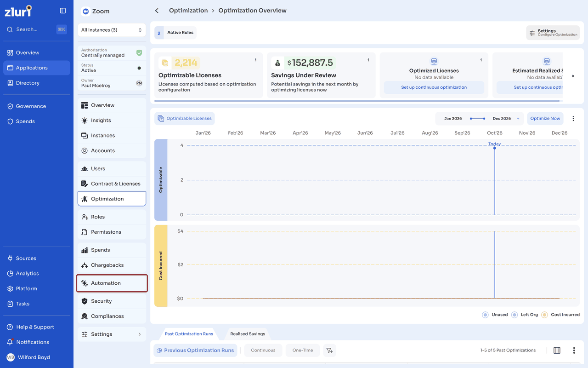Open the All Instances (3) dropdown
Screen dimensions: 588x368
coord(112,30)
